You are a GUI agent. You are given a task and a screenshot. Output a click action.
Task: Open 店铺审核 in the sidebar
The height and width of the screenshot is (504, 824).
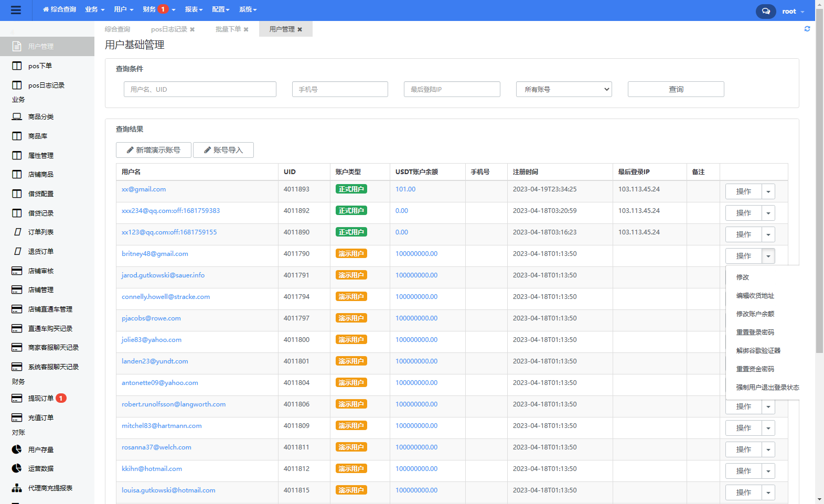pyautogui.click(x=47, y=271)
